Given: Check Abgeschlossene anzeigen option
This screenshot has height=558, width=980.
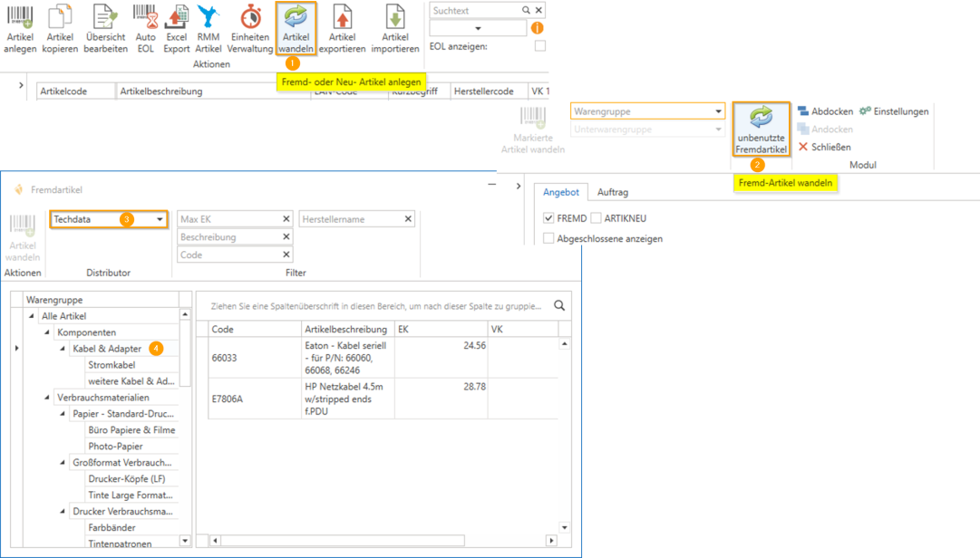Looking at the screenshot, I should tap(548, 238).
